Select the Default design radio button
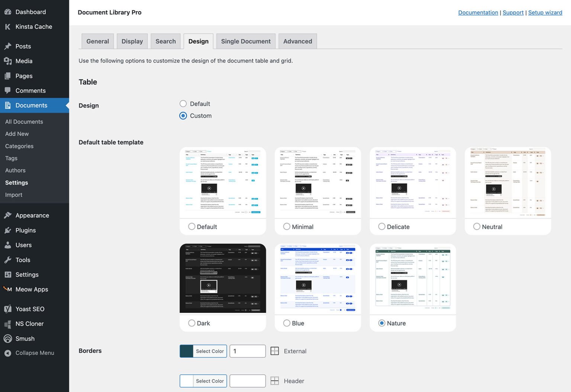 pyautogui.click(x=183, y=103)
